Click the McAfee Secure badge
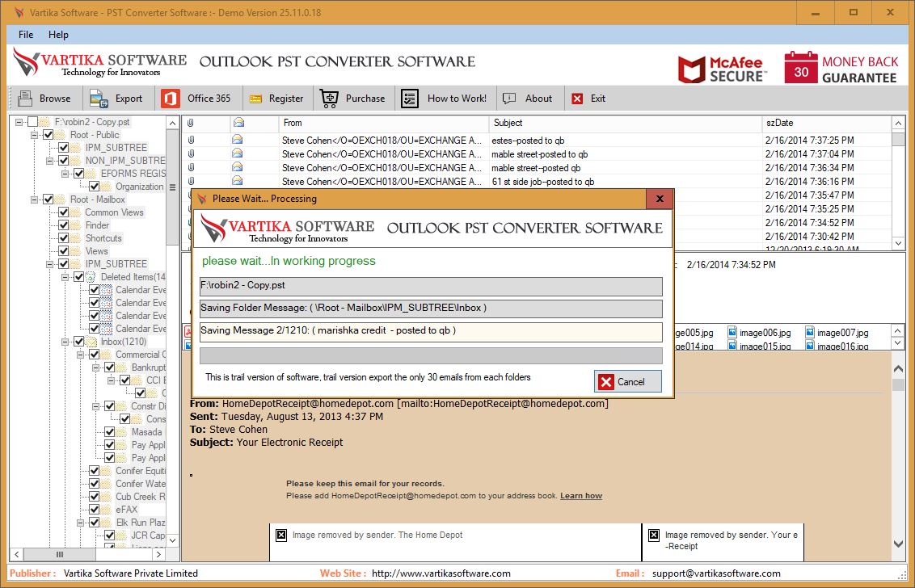Viewport: 915px width, 588px height. tap(723, 69)
